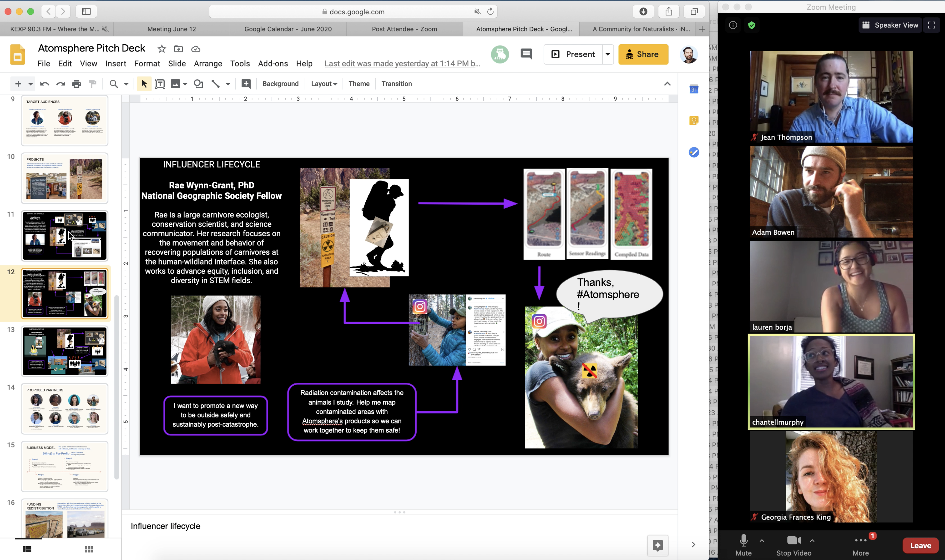945x560 pixels.
Task: Open the last edit history link
Action: tap(402, 63)
